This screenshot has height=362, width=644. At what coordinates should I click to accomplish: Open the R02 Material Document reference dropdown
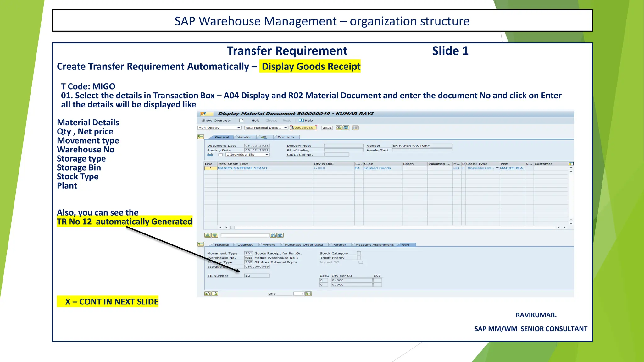[286, 128]
